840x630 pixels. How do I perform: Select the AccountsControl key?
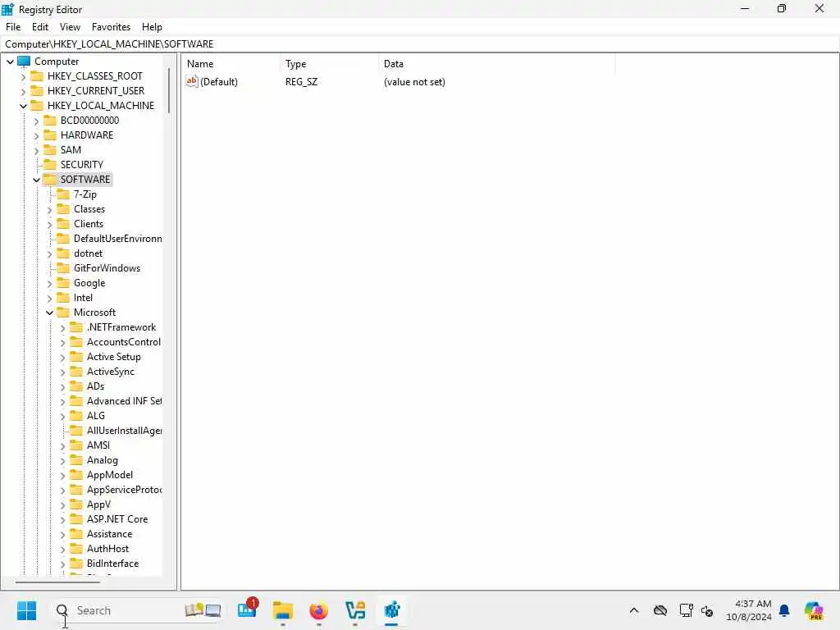(x=123, y=342)
